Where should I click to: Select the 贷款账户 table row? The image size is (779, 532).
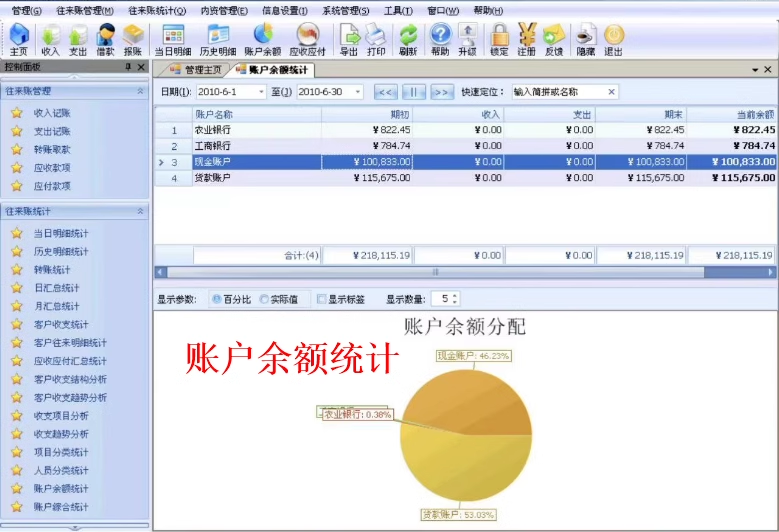point(466,178)
